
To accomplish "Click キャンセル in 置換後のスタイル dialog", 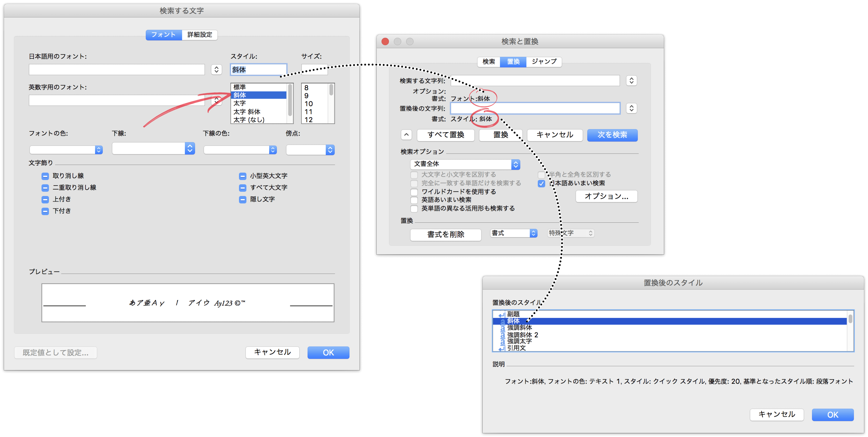I will [777, 414].
